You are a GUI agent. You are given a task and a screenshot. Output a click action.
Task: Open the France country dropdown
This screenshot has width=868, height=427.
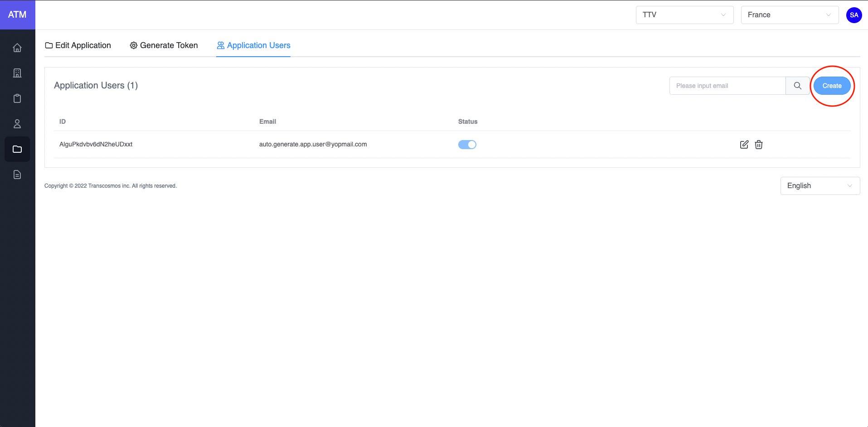point(789,15)
